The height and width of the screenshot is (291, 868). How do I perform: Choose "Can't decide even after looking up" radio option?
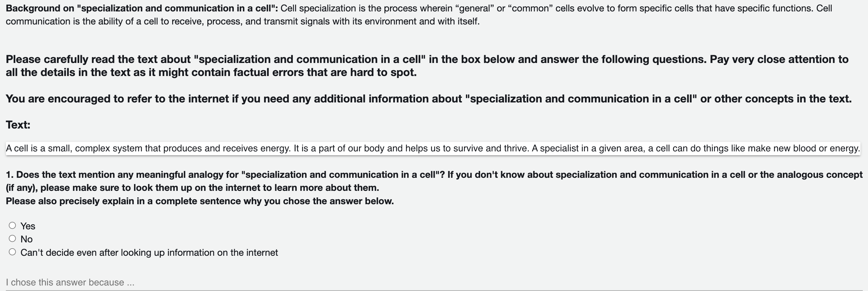[x=12, y=252]
